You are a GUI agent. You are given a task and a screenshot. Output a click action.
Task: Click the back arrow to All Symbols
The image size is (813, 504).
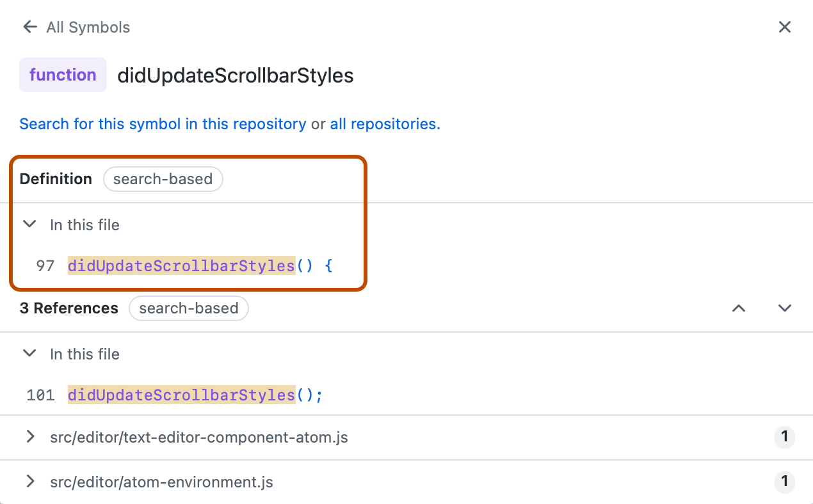click(x=29, y=27)
